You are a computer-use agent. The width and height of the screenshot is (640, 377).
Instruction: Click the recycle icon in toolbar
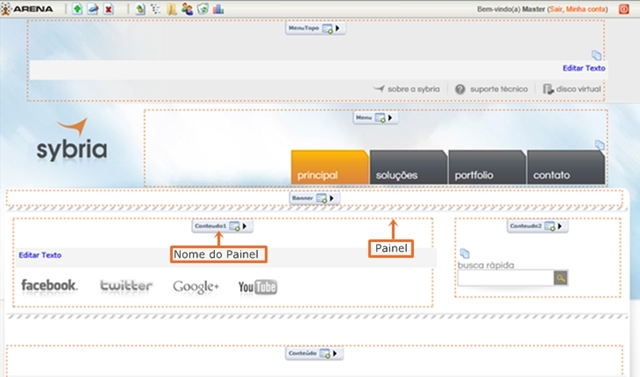[203, 9]
